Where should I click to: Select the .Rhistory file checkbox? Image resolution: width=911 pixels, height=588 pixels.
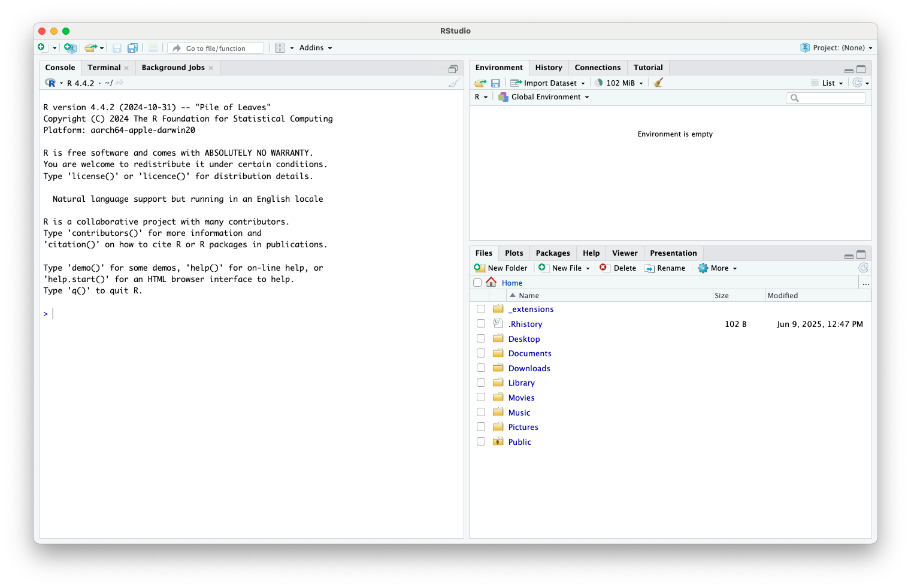481,324
